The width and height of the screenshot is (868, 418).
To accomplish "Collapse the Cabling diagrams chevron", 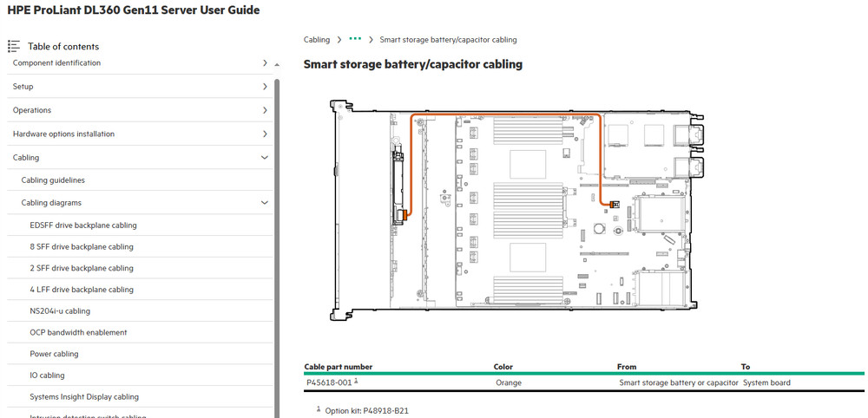I will coord(265,203).
